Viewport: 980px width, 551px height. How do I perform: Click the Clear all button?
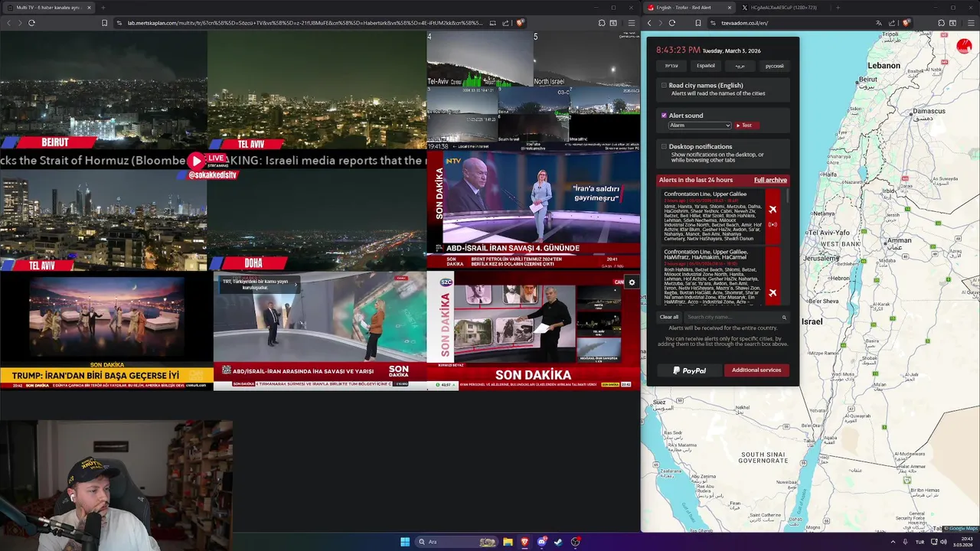click(x=669, y=317)
